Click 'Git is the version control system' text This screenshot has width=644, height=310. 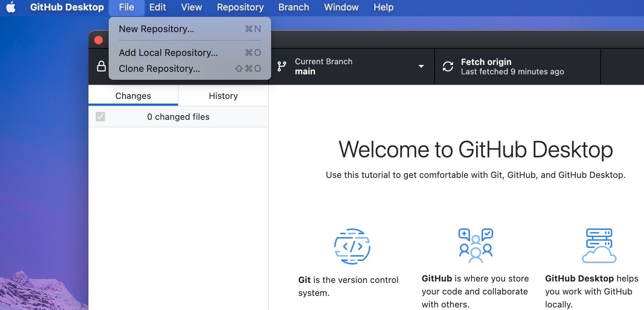[x=348, y=286]
